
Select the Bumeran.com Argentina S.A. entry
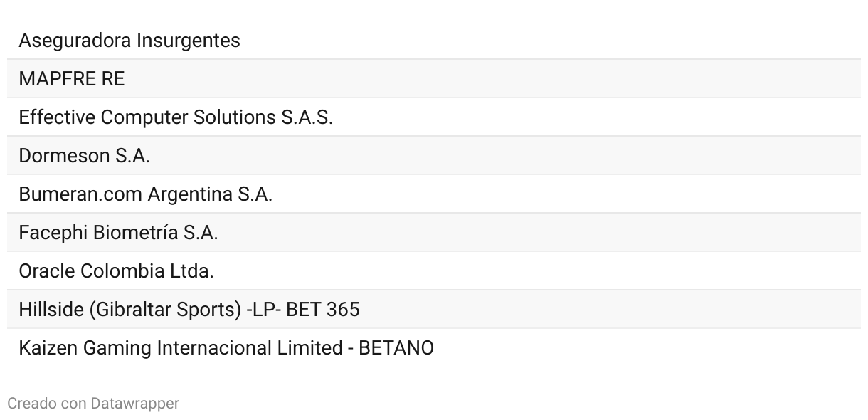[434, 194]
